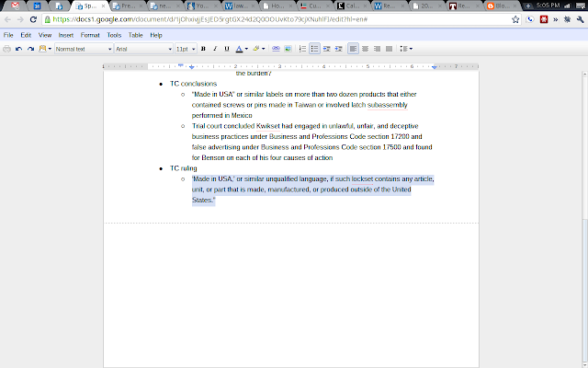This screenshot has width=588, height=368.
Task: Click the 'TC ruling' bullet text
Action: (184, 168)
